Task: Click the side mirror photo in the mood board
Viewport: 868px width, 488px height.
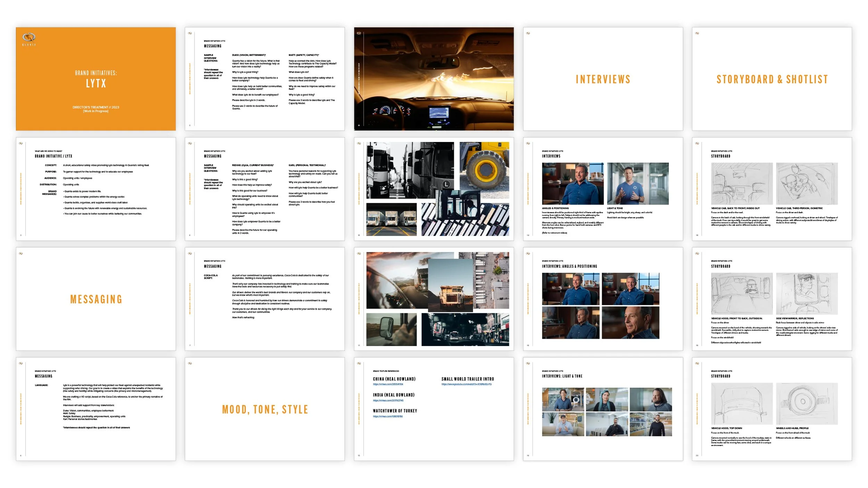Action: coord(391,329)
